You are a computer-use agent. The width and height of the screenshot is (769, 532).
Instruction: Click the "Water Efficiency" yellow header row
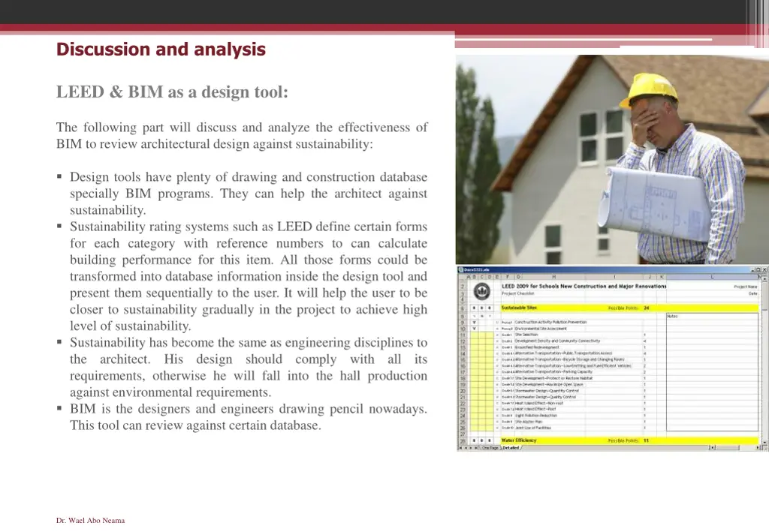point(630,440)
